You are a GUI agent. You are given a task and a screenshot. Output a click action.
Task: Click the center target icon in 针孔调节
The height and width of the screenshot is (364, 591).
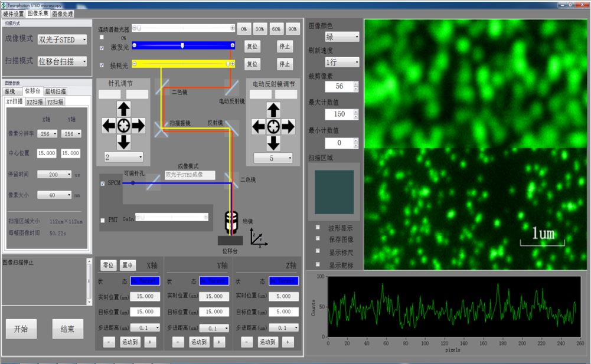tap(123, 125)
